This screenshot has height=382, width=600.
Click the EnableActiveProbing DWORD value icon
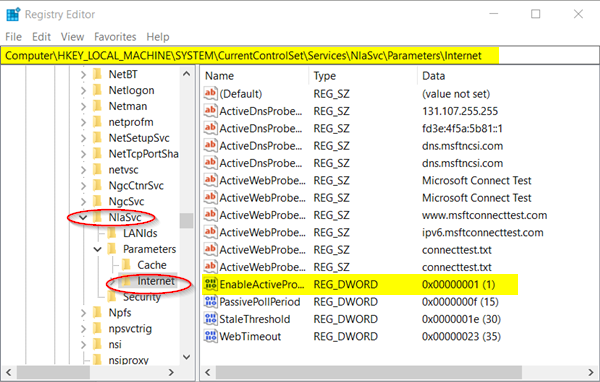pyautogui.click(x=210, y=284)
